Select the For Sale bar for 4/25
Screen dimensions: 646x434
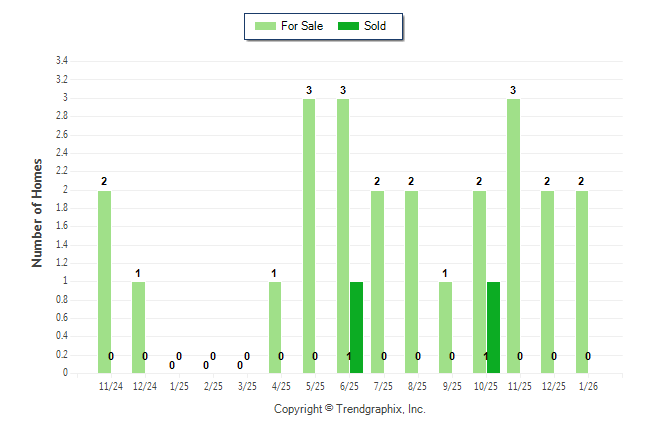tap(275, 327)
